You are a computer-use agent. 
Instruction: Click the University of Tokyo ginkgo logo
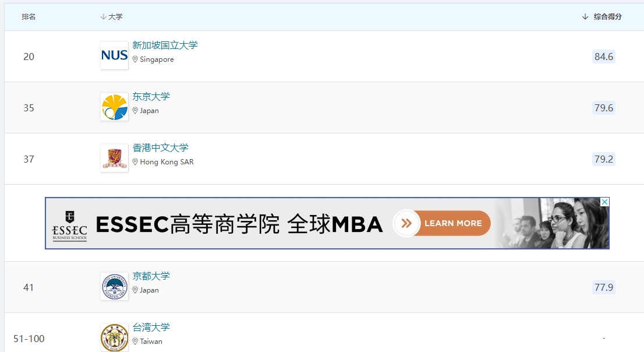[x=114, y=107]
